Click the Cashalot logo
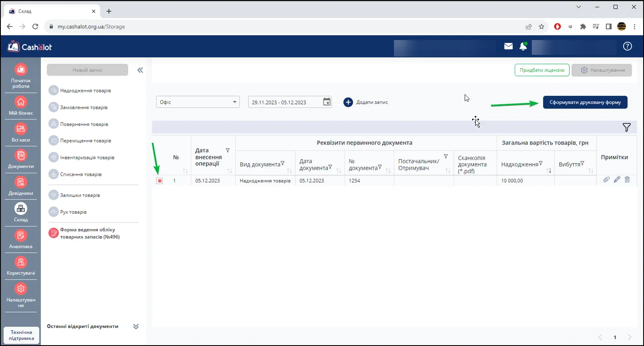 [x=30, y=47]
